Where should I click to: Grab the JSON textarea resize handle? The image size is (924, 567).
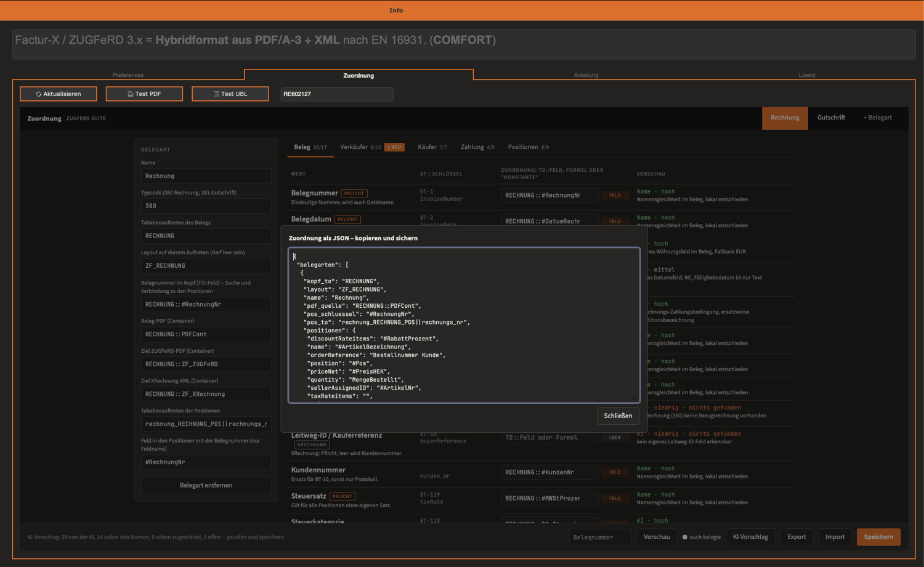point(634,398)
